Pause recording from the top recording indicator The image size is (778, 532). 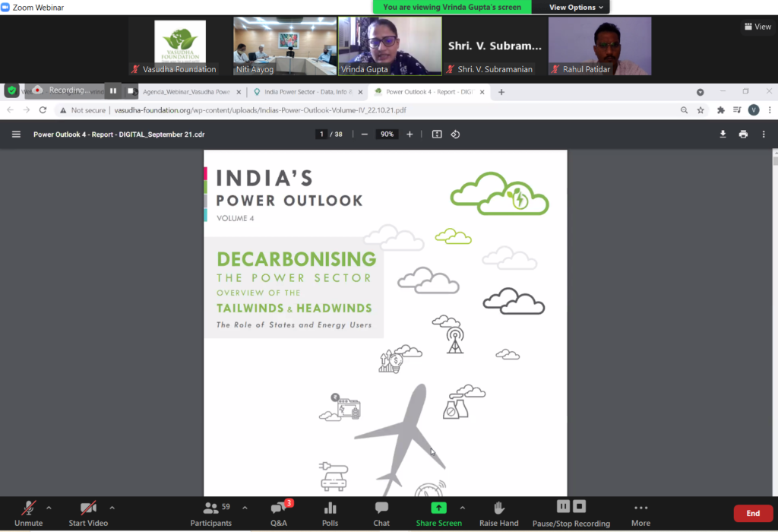tap(113, 90)
